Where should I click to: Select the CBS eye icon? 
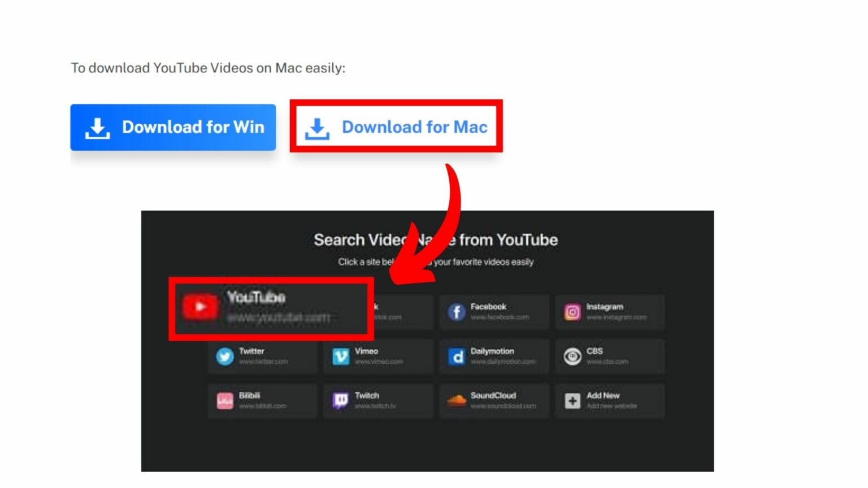point(572,356)
